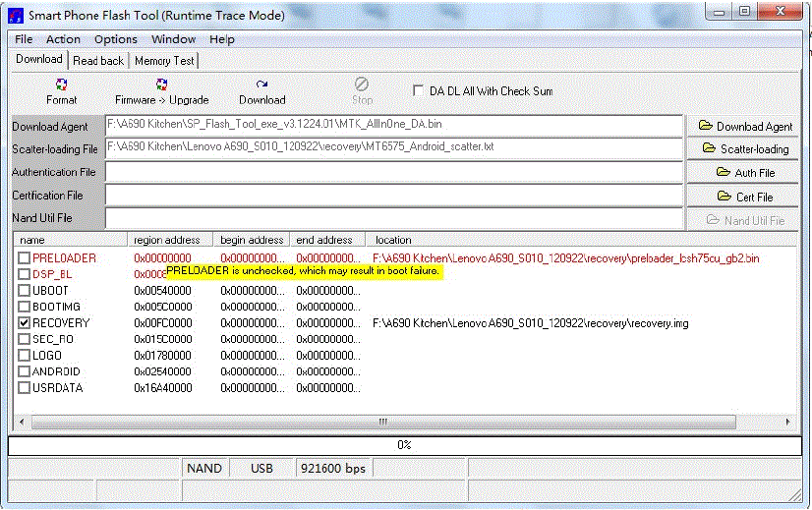
Task: Check the BOOTIMG partition checkbox
Action: 24,307
